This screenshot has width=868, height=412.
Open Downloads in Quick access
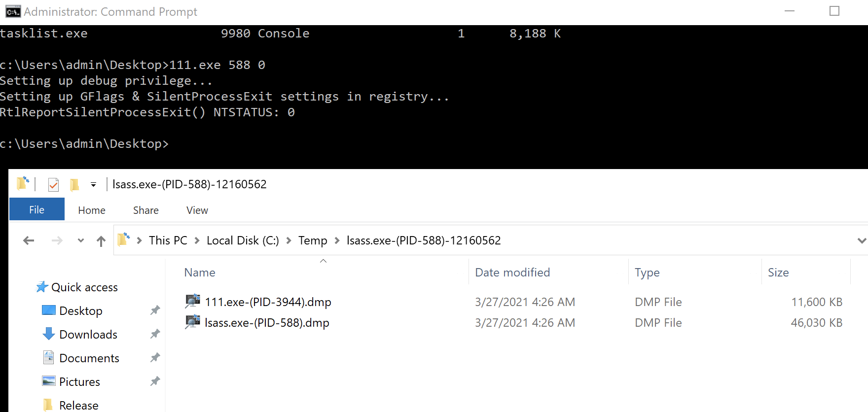coord(88,335)
